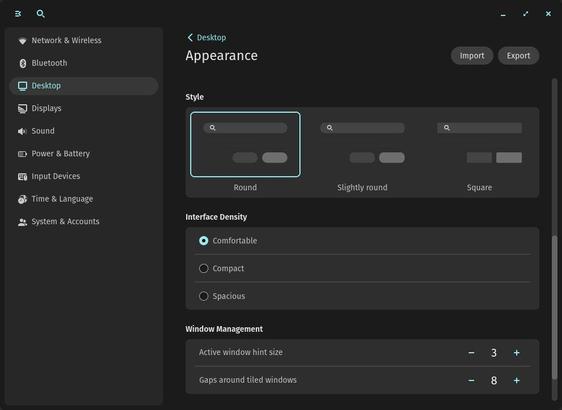Click the Window Management heading

(x=224, y=329)
